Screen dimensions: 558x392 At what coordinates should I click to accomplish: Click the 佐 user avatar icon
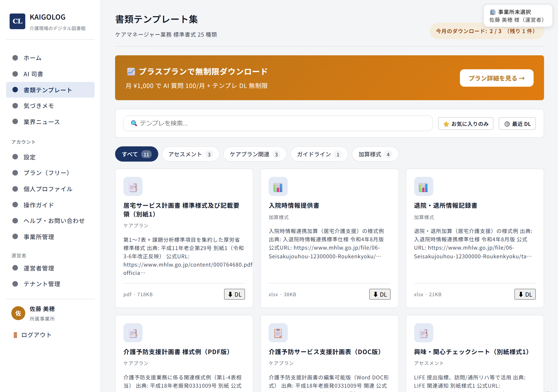pos(18,313)
